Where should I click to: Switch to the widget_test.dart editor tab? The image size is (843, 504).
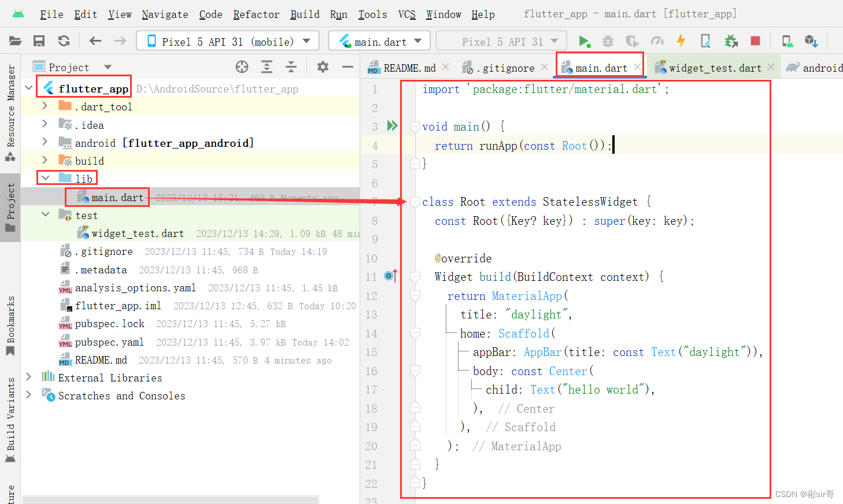(715, 68)
